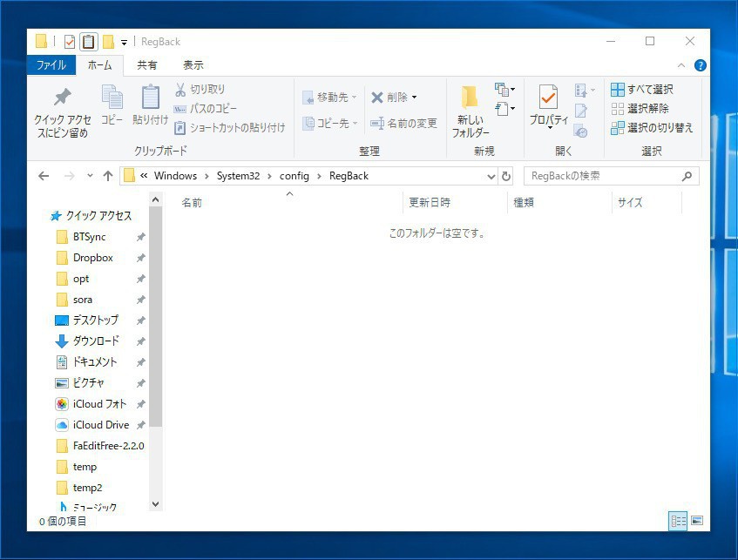
Task: Open the recent locations dropdown arrow
Action: tap(90, 176)
